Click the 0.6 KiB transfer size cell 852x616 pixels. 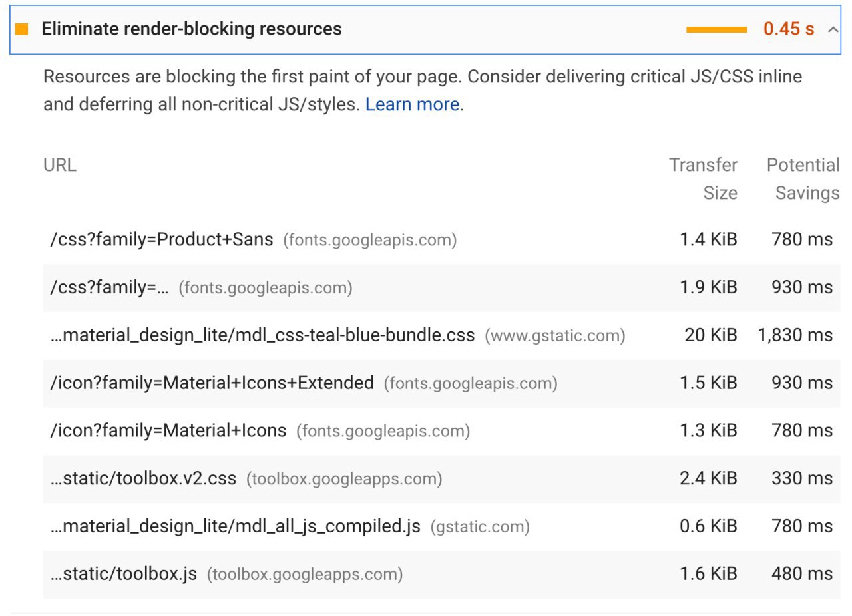(708, 527)
